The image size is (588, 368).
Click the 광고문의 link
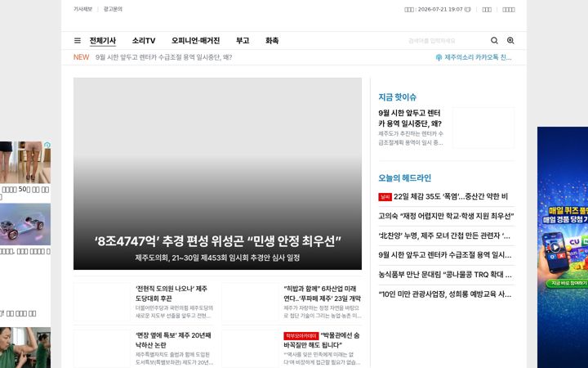click(113, 9)
